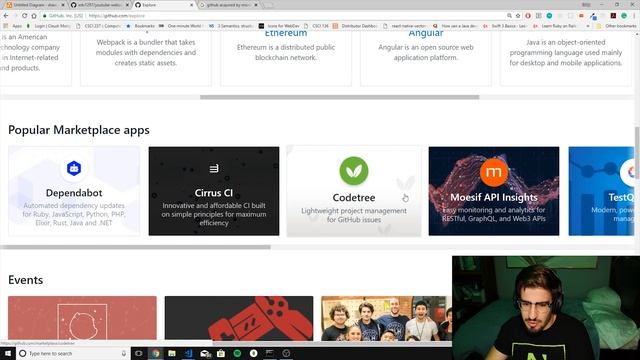Open Task View from the taskbar
This screenshot has height=360, width=640.
(139, 353)
